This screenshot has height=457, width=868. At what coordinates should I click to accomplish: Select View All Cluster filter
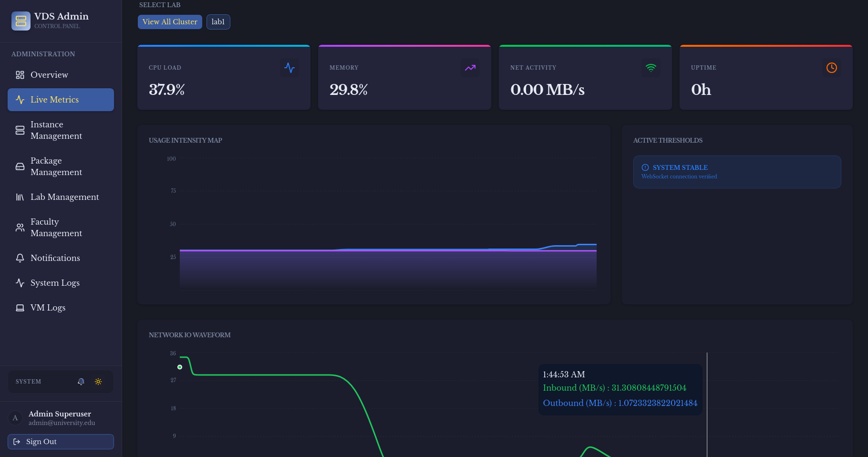point(170,22)
